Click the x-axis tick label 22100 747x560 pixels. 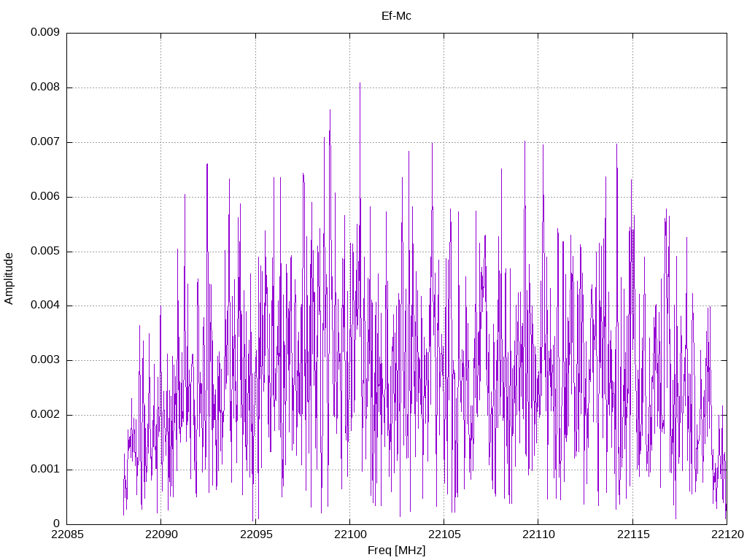(x=349, y=534)
